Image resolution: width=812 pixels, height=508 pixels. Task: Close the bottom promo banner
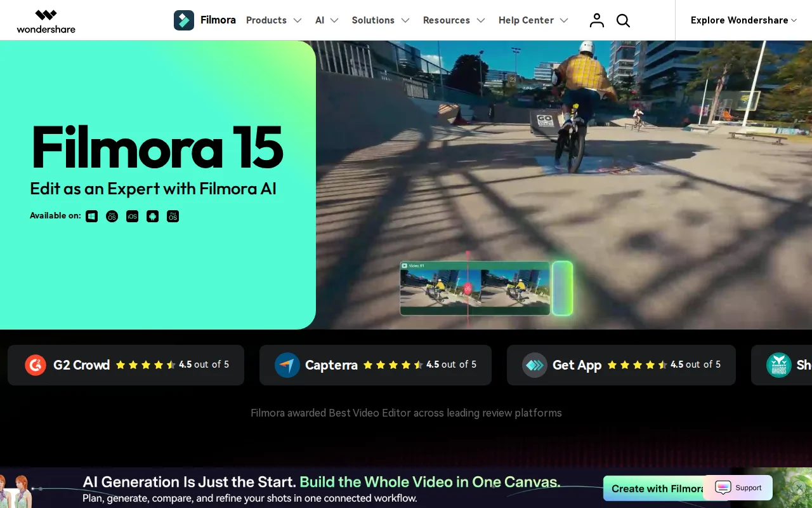799,488
